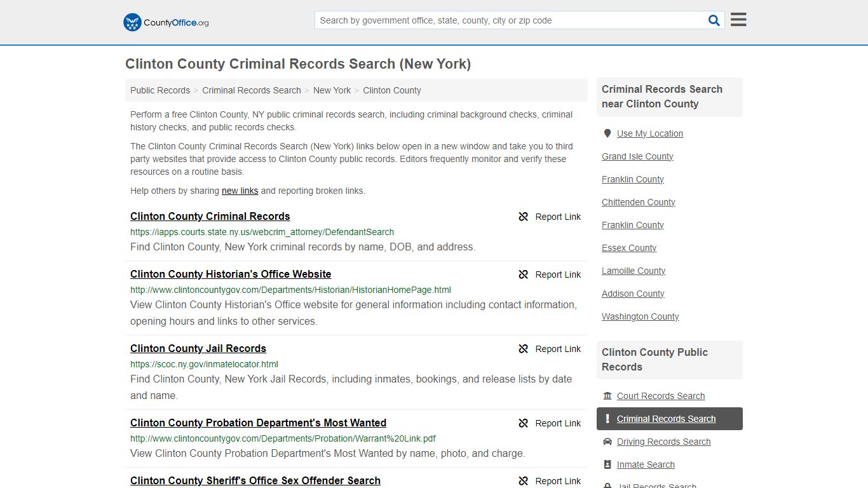
Task: Click broken-link icon for Sheriff's Sex Offender Search
Action: tap(524, 481)
